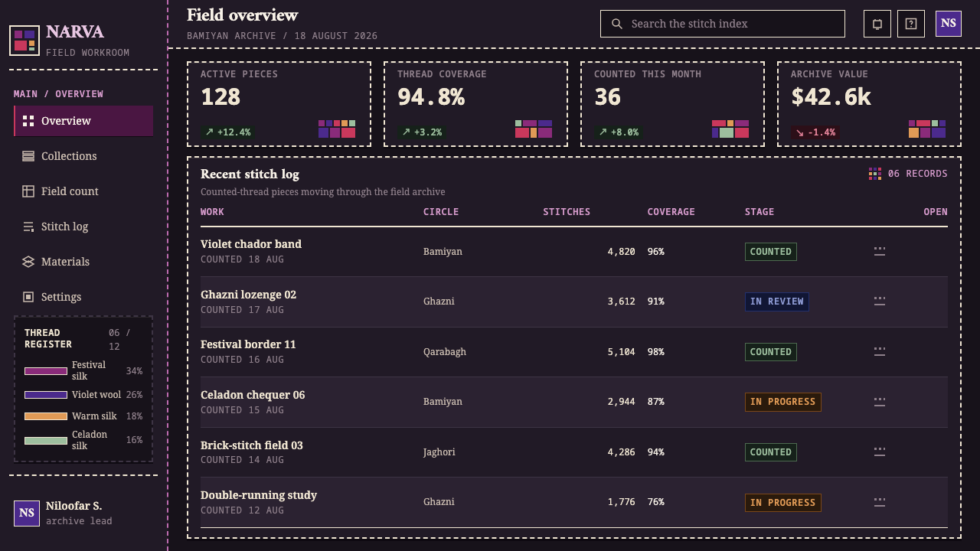This screenshot has width=980, height=551.
Task: Go to the Overview menu item
Action: point(83,121)
